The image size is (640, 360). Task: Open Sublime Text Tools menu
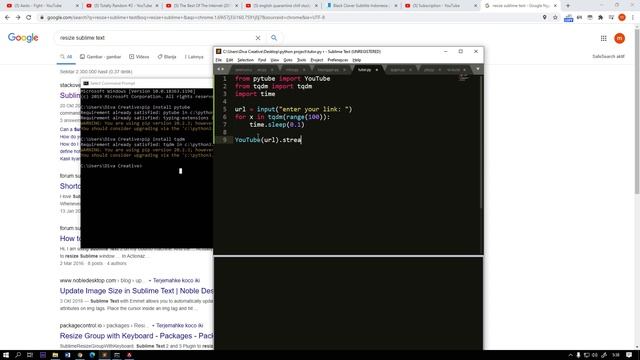tap(301, 60)
